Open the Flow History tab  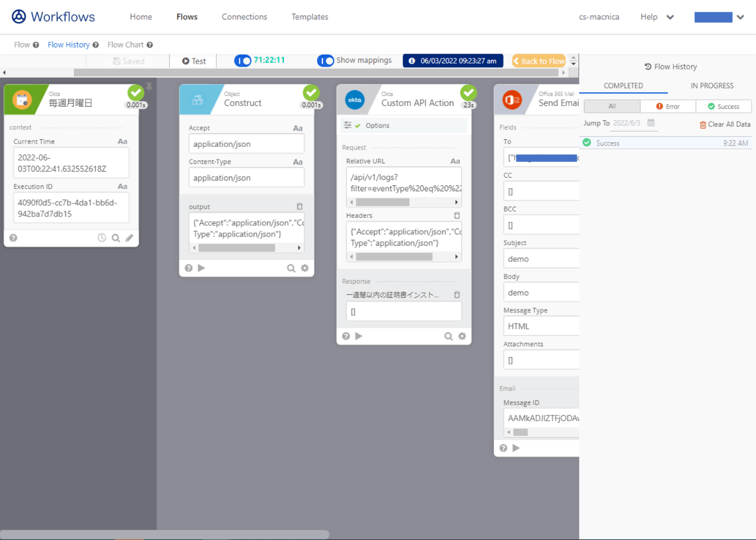click(x=69, y=45)
